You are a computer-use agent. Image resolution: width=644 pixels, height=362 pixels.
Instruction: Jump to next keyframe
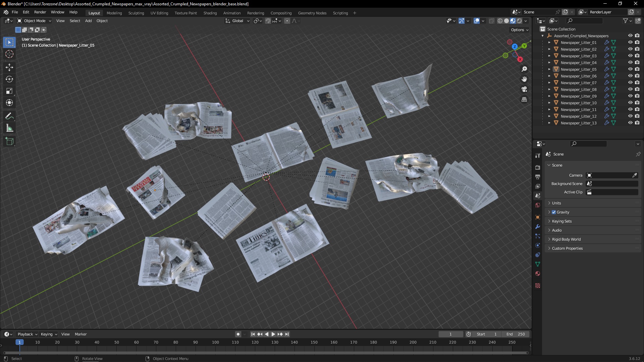280,334
